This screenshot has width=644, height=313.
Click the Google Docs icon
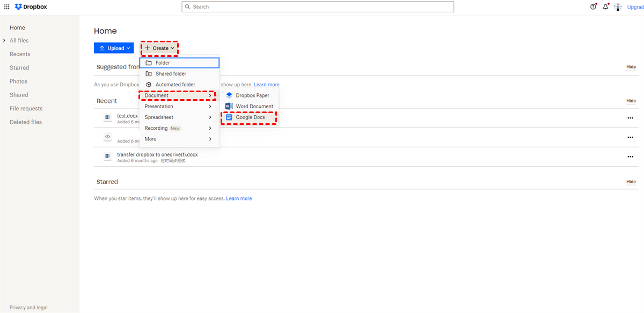coord(229,117)
